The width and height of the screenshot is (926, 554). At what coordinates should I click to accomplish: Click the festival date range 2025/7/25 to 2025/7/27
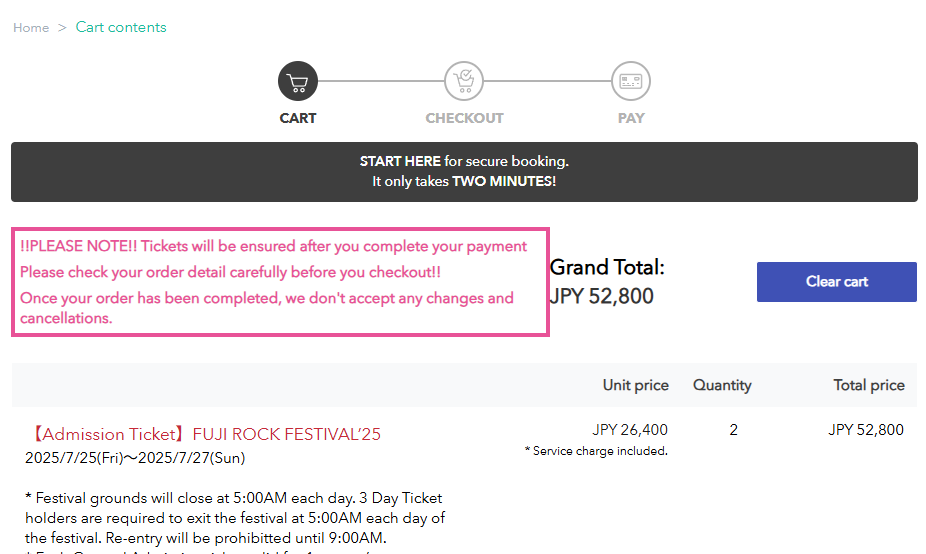(135, 458)
